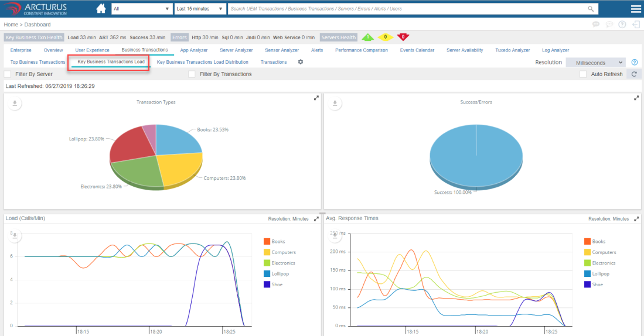644x336 pixels.
Task: Open Key Business Transactions Load Distribution tab
Action: pyautogui.click(x=202, y=62)
